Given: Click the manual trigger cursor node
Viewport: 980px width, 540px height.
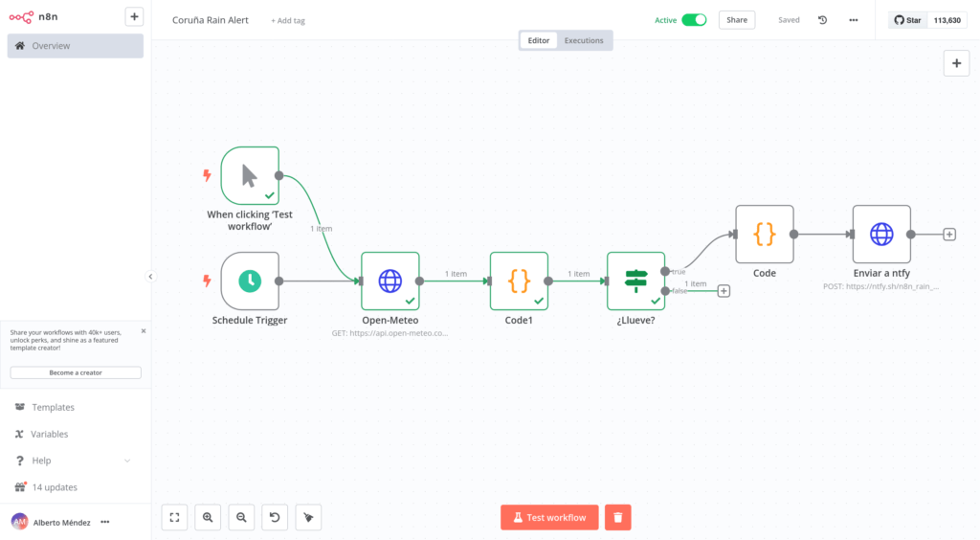Looking at the screenshot, I should coord(249,175).
